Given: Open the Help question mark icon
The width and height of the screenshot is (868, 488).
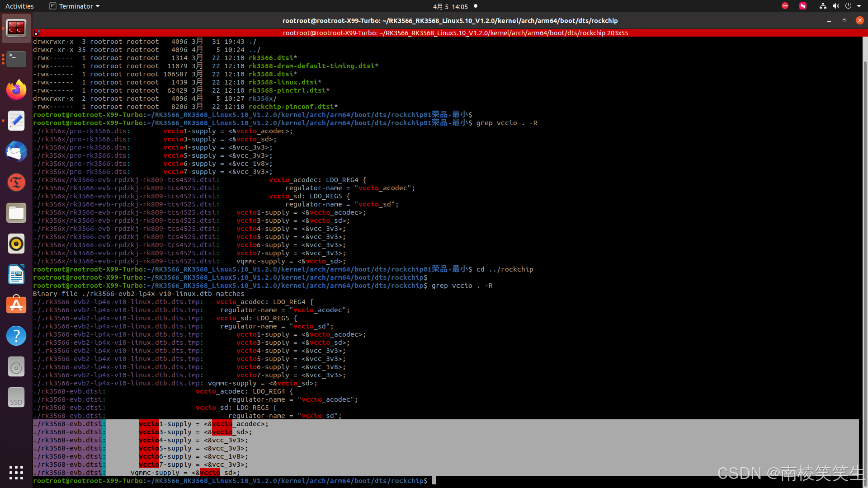Looking at the screenshot, I should [x=16, y=336].
